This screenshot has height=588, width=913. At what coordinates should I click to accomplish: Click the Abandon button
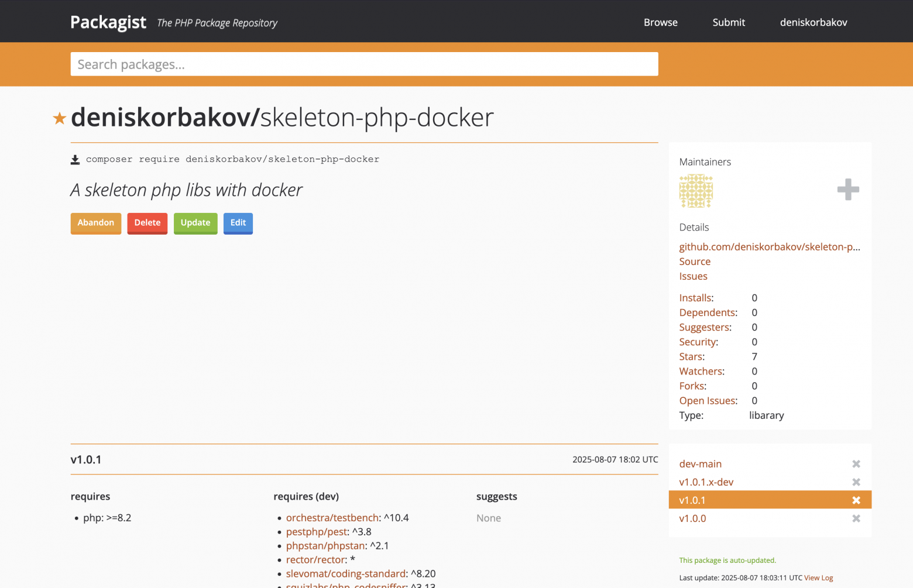click(96, 223)
